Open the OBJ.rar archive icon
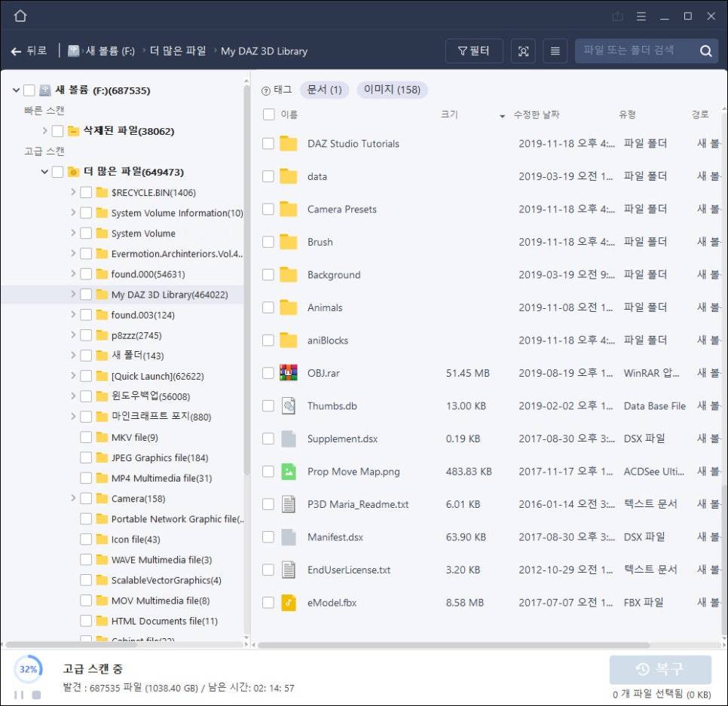 pyautogui.click(x=289, y=373)
